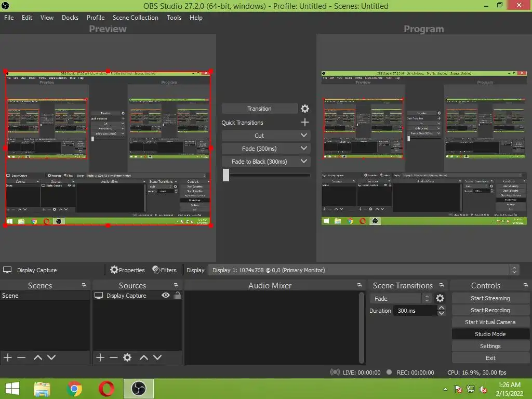
Task: Click the Preview display capture thumbnail
Action: point(108,148)
